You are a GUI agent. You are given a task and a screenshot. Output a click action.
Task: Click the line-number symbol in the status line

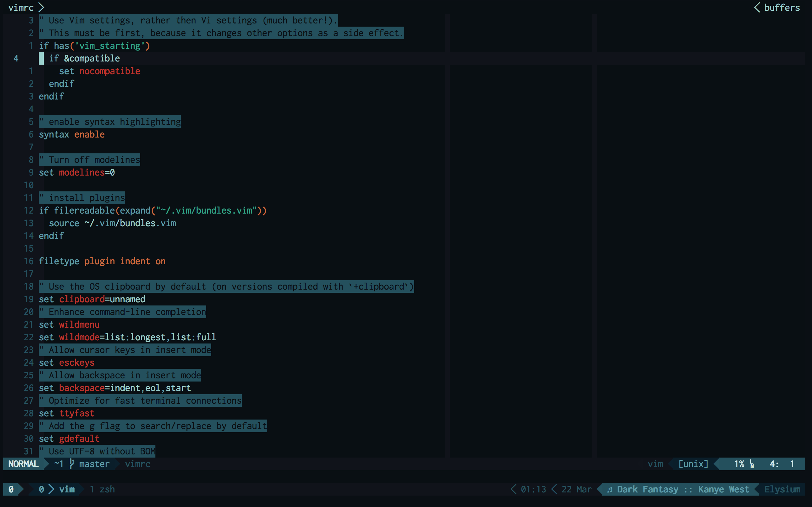(x=752, y=464)
